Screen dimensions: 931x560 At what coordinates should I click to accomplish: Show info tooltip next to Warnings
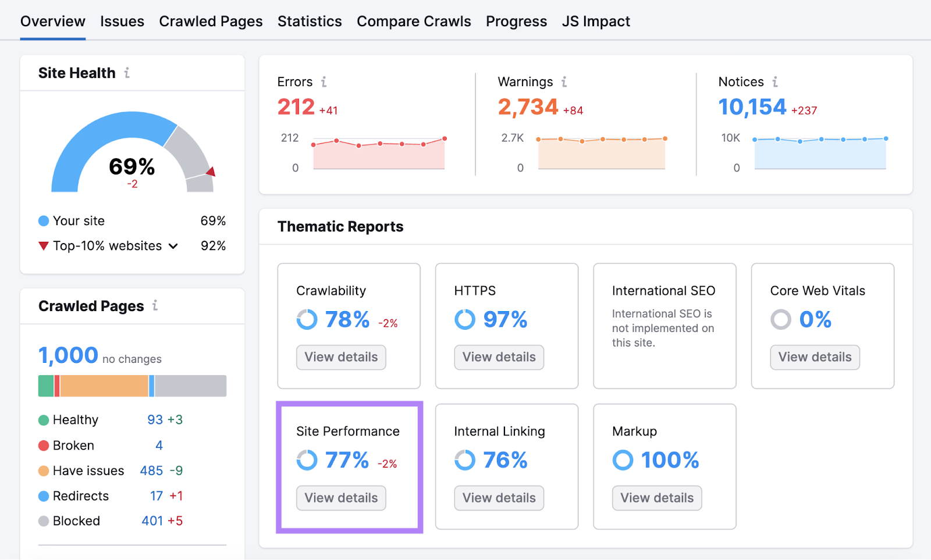564,82
